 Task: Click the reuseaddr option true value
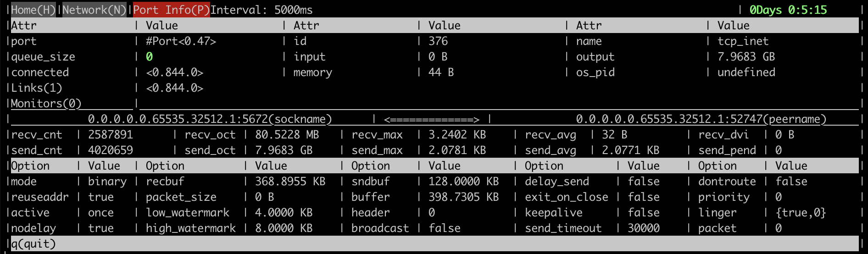(100, 197)
